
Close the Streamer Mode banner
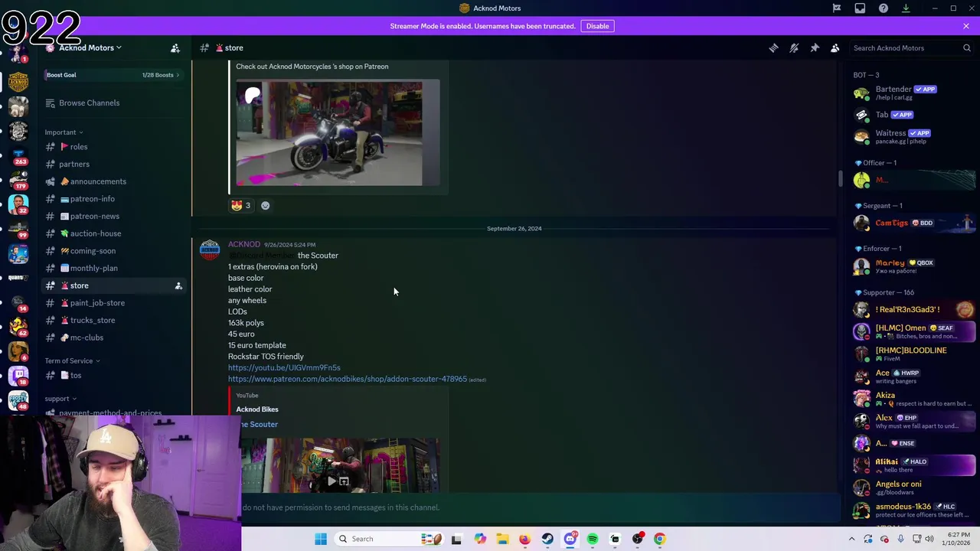tap(966, 26)
